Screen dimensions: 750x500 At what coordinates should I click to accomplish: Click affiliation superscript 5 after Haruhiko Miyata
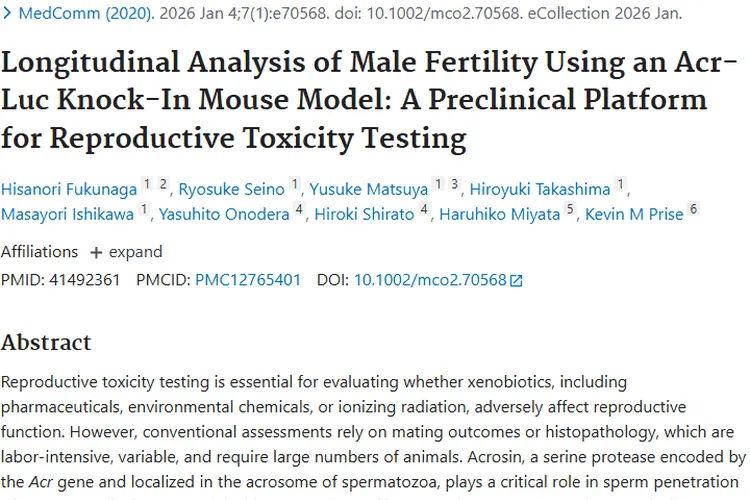[570, 210]
